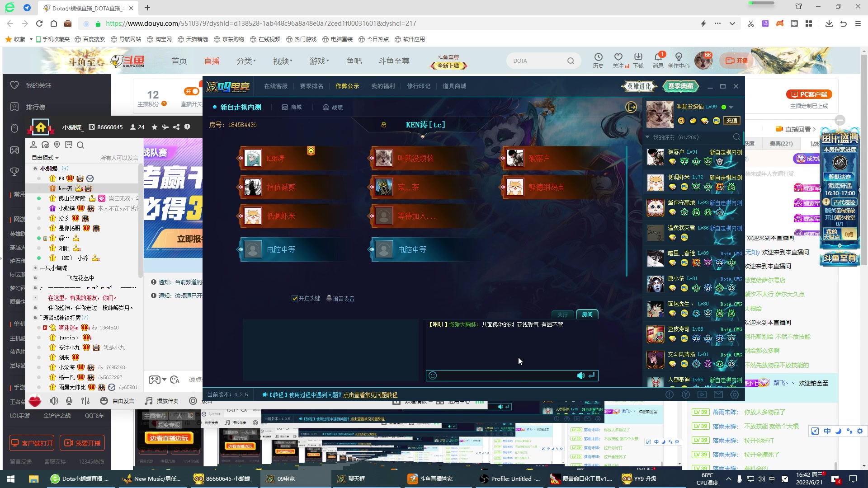Toggle system tray microphone icon

point(739,479)
